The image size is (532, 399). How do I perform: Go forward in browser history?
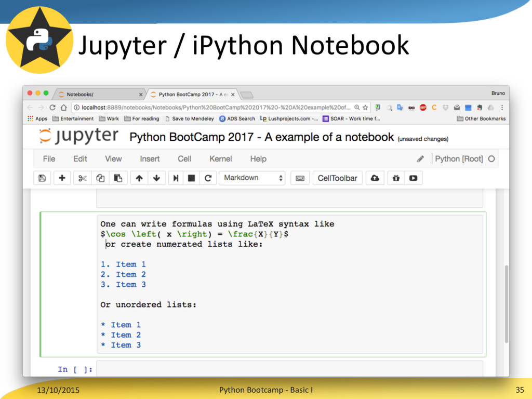pos(41,108)
